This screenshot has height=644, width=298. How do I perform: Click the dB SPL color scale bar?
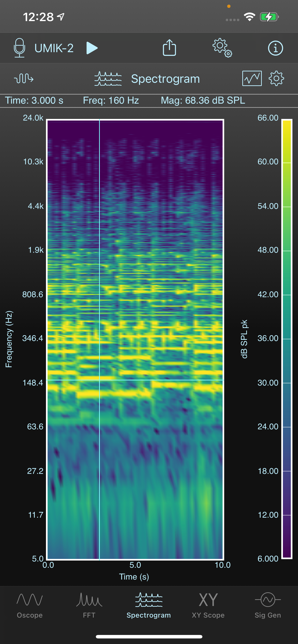coord(287,339)
